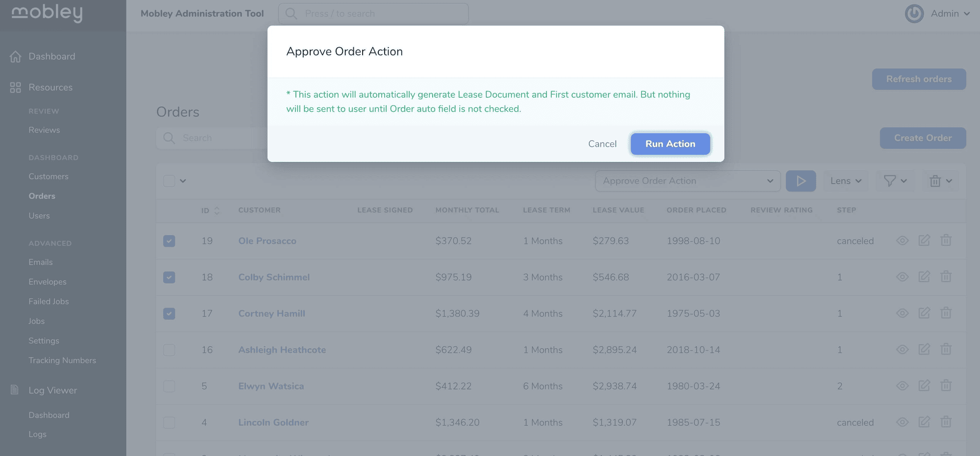Open Dashboard in sidebar
This screenshot has height=456, width=980.
[51, 56]
